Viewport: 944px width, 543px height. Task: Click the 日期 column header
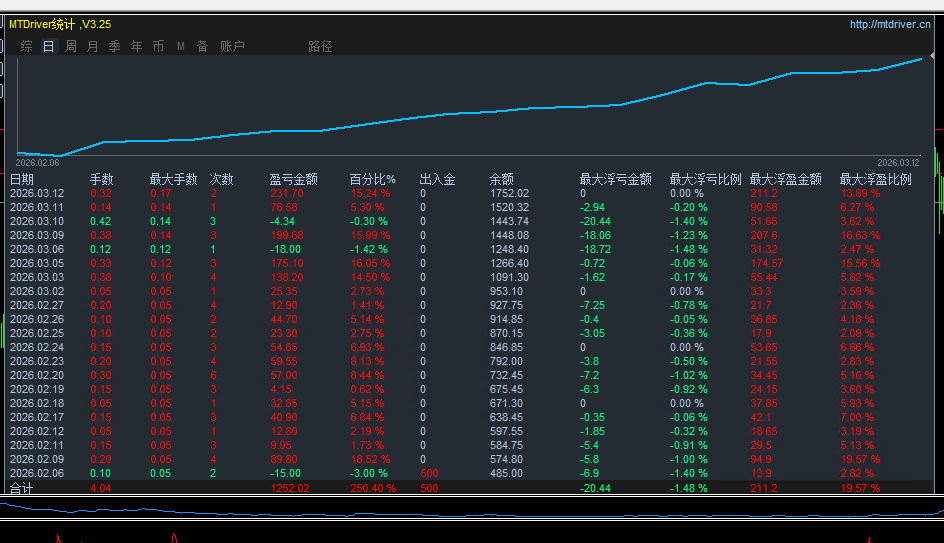[22, 179]
